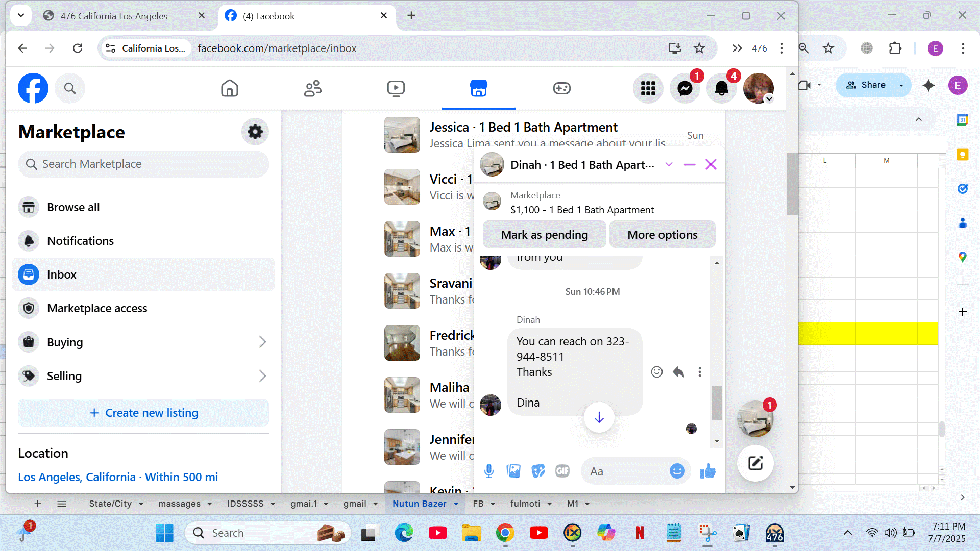Viewport: 980px width, 551px height.
Task: Click Create new listing
Action: click(143, 413)
